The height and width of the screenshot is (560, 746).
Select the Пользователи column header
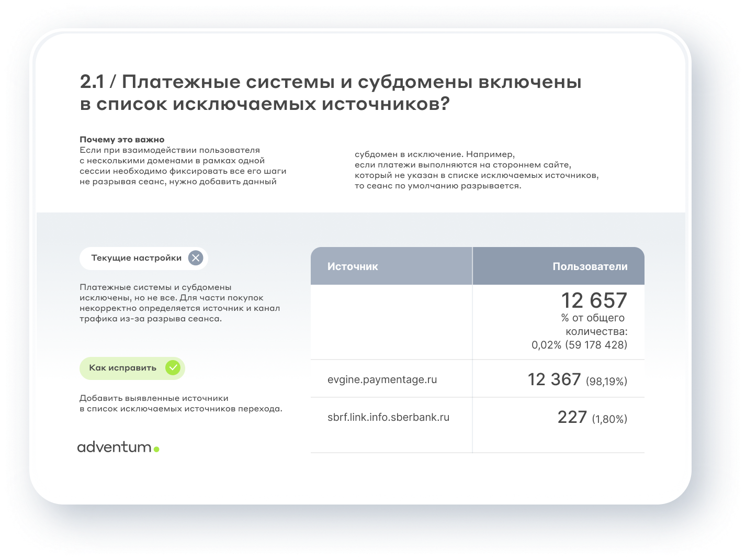(589, 266)
